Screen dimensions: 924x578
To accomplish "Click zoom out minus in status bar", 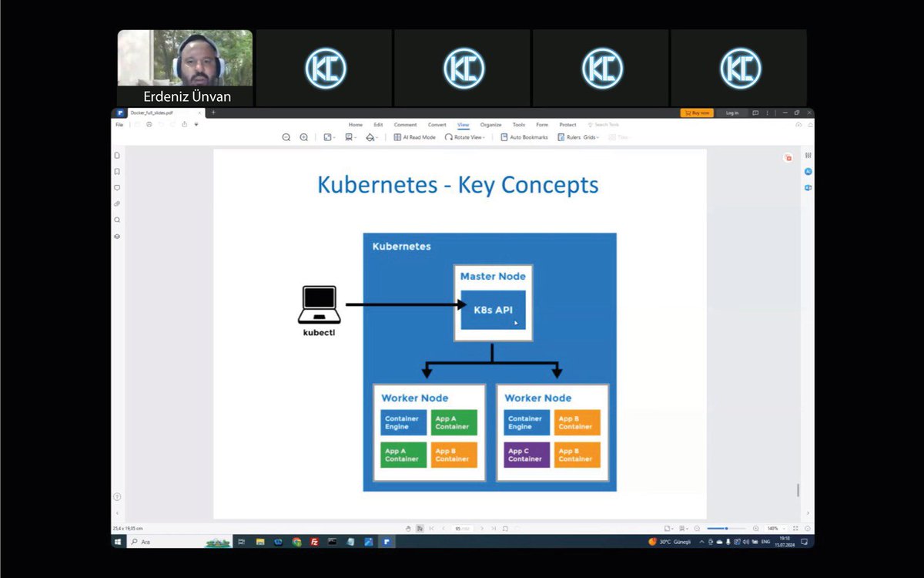I will [x=697, y=528].
